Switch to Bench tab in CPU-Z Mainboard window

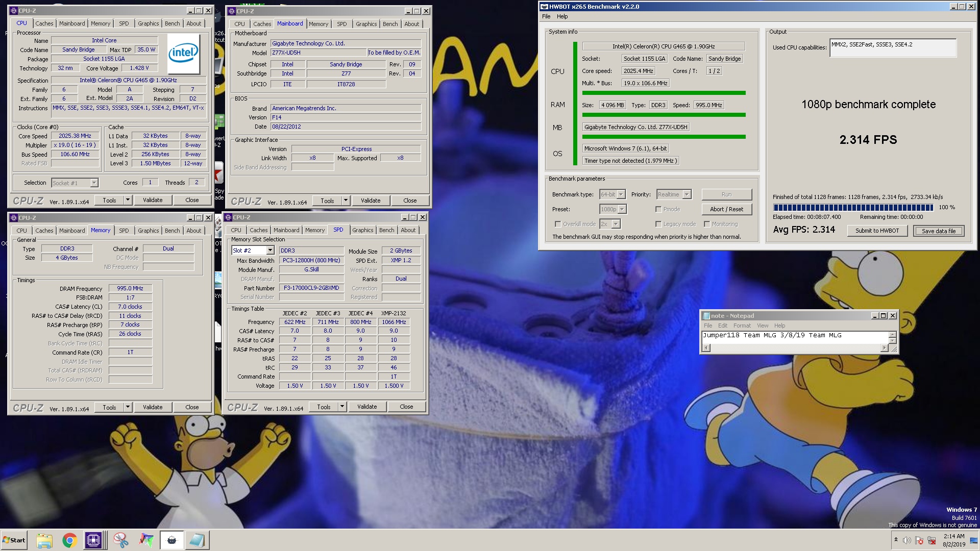(x=390, y=24)
